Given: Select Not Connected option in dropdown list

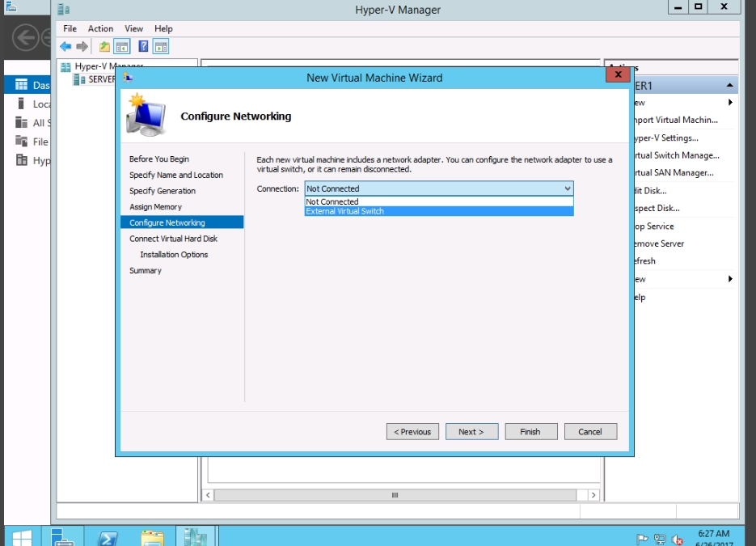Looking at the screenshot, I should 332,201.
